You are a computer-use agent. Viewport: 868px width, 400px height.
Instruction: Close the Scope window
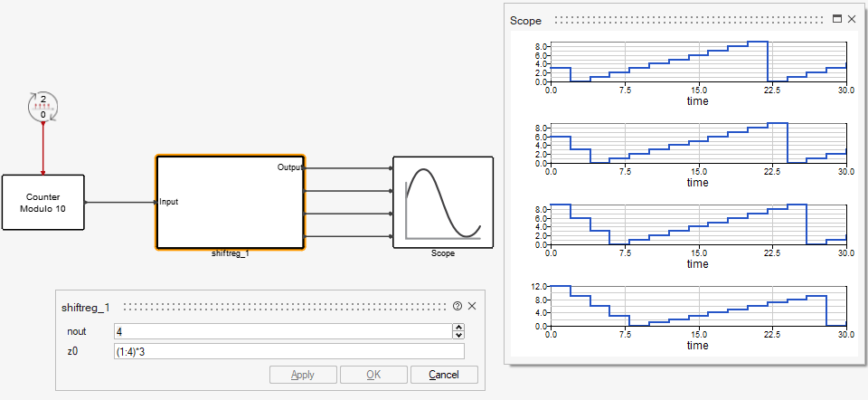pyautogui.click(x=851, y=19)
